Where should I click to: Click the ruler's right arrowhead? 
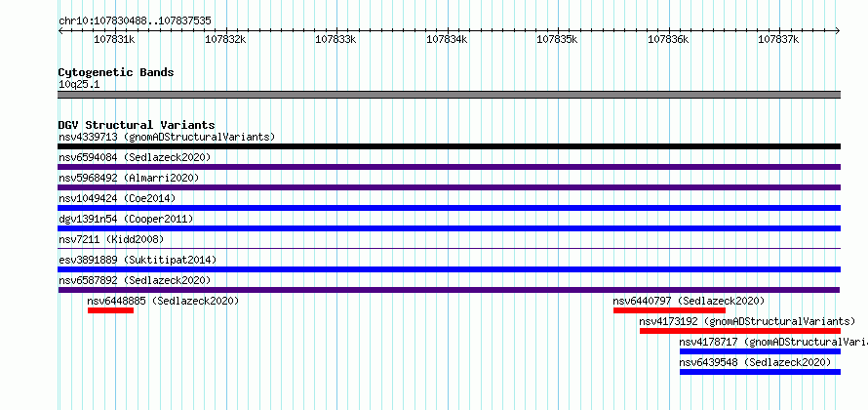click(838, 31)
